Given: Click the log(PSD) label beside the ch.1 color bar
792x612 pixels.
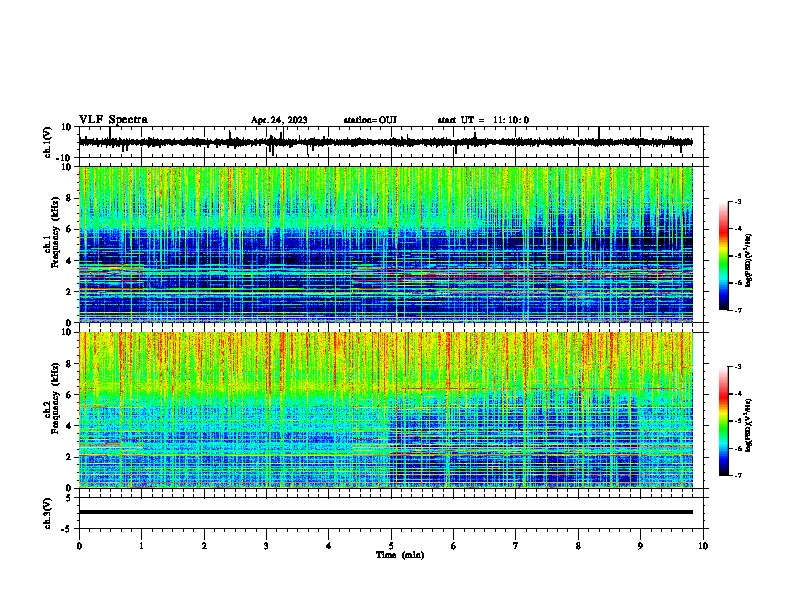Looking at the screenshot, I should click(749, 261).
